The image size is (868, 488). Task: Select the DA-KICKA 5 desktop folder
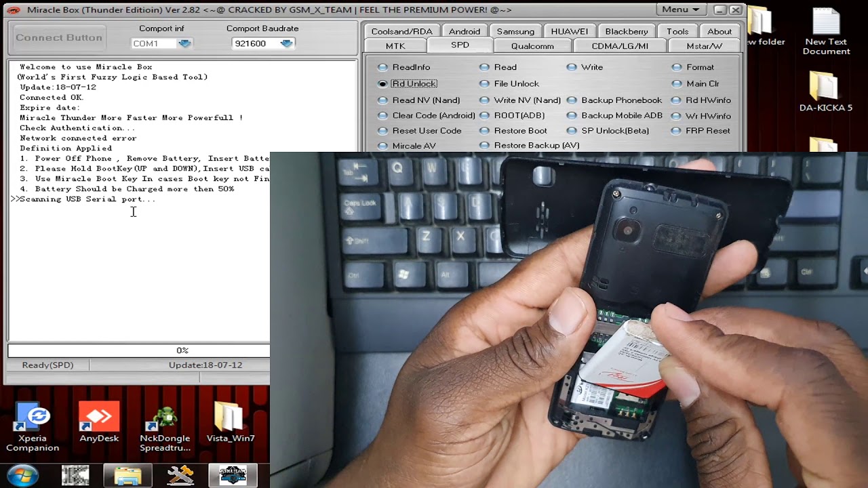(x=825, y=91)
